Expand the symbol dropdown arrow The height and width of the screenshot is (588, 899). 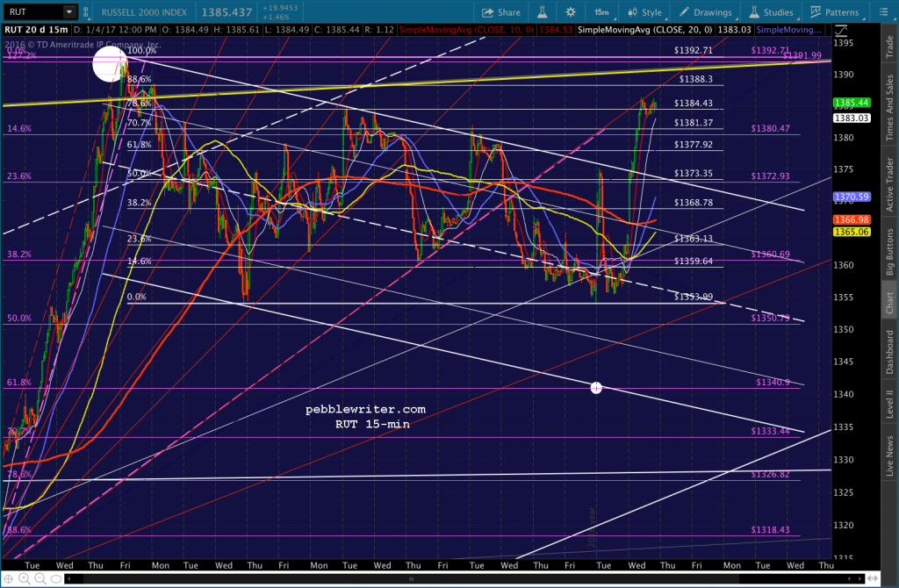69,11
